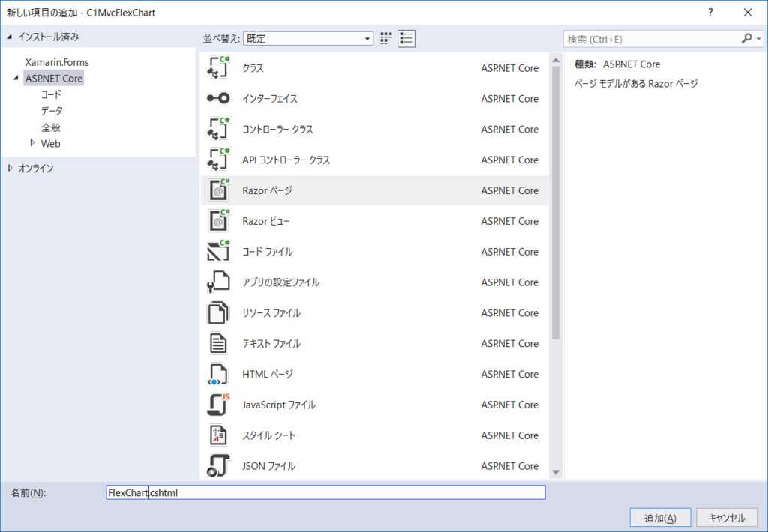
Task: Click the HTML ページ row label
Action: 268,374
